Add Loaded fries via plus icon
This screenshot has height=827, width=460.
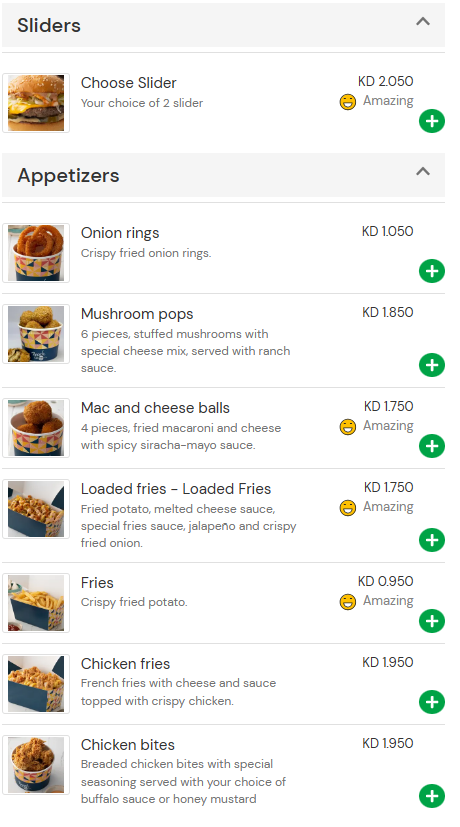point(432,540)
